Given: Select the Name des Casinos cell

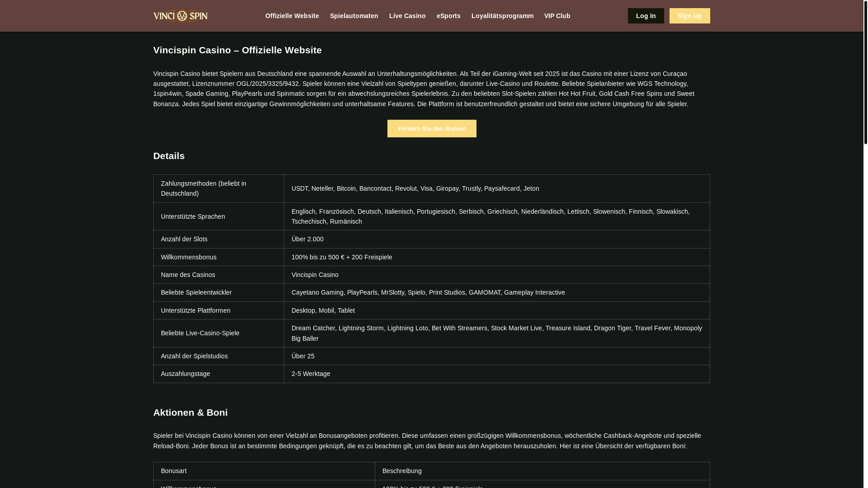Looking at the screenshot, I should 219,275.
